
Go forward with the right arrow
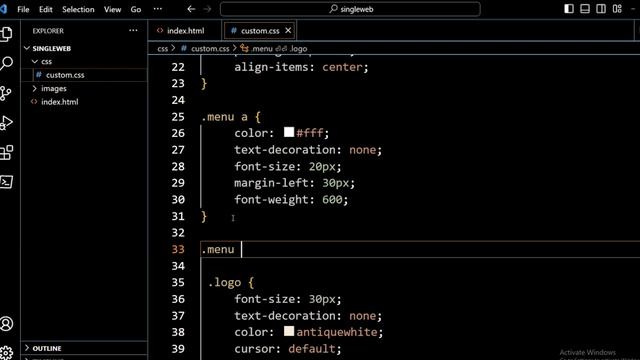(207, 9)
